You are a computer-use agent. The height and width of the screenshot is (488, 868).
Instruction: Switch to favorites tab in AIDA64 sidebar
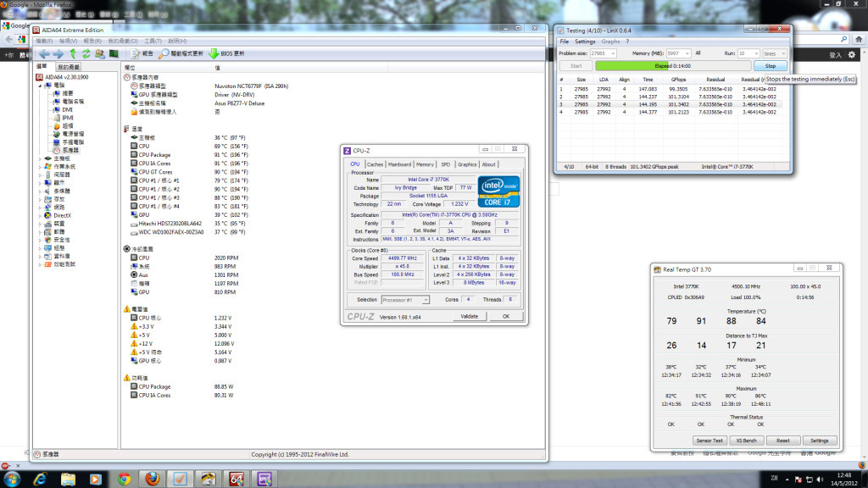click(69, 67)
